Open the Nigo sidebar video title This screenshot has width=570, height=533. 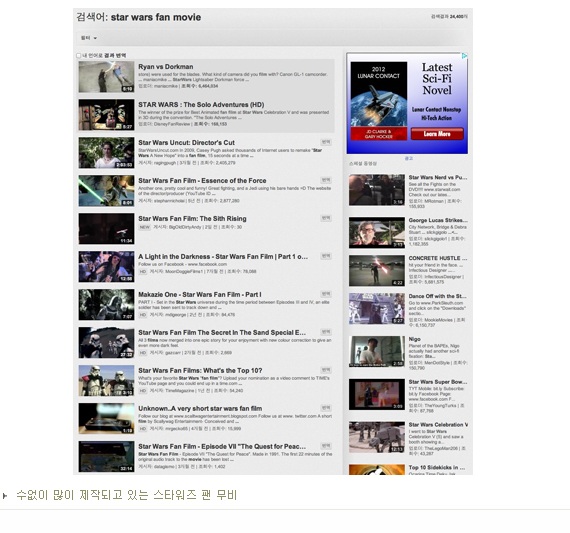pos(414,339)
